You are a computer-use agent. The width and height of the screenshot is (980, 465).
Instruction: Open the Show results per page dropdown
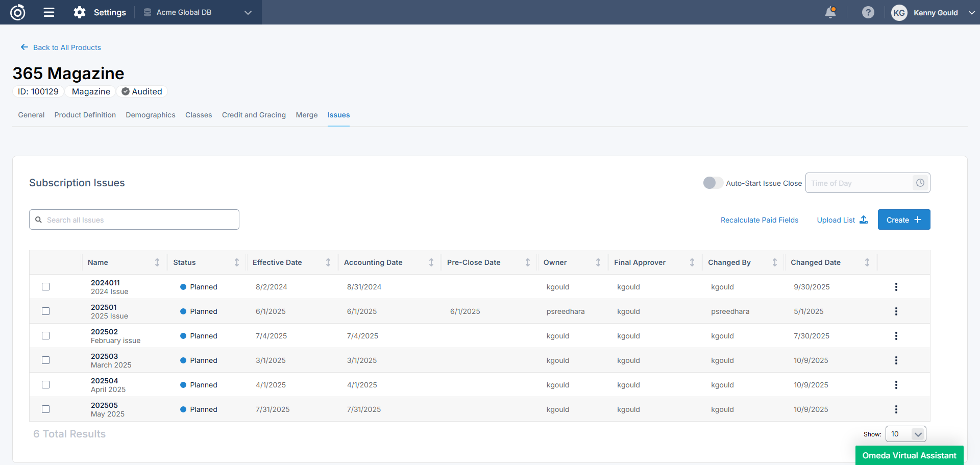click(x=905, y=434)
